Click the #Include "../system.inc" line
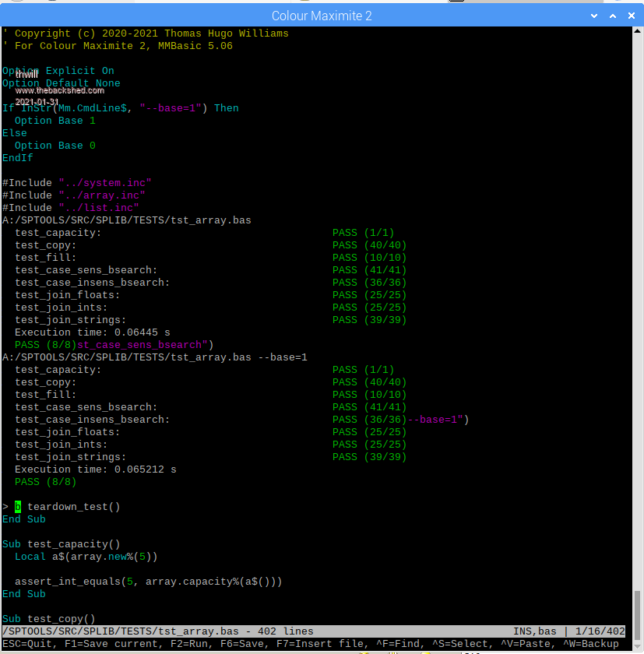This screenshot has height=654, width=644. point(77,183)
